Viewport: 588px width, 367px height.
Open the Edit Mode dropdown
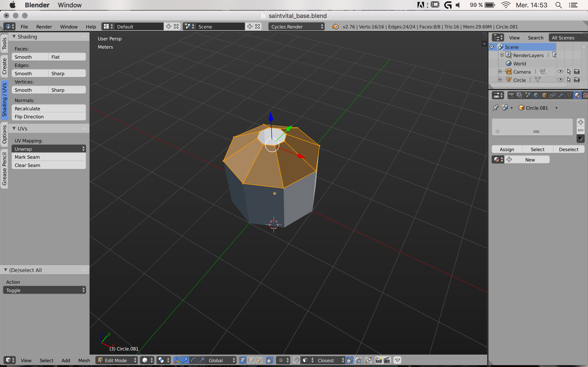[117, 360]
